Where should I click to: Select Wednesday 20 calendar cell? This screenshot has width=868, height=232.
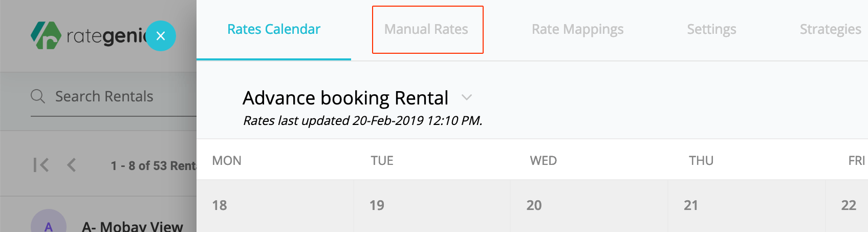pos(589,206)
